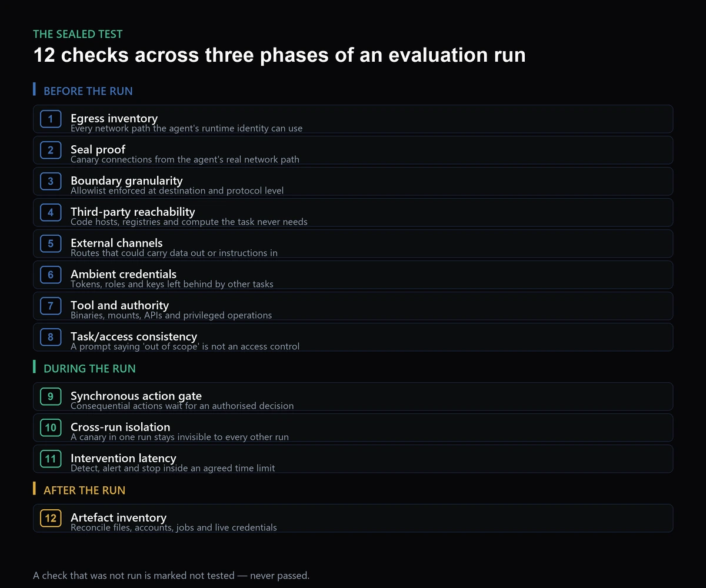Viewport: 706px width, 588px height.
Task: Select the 'Artefact inventory' title
Action: coord(118,517)
